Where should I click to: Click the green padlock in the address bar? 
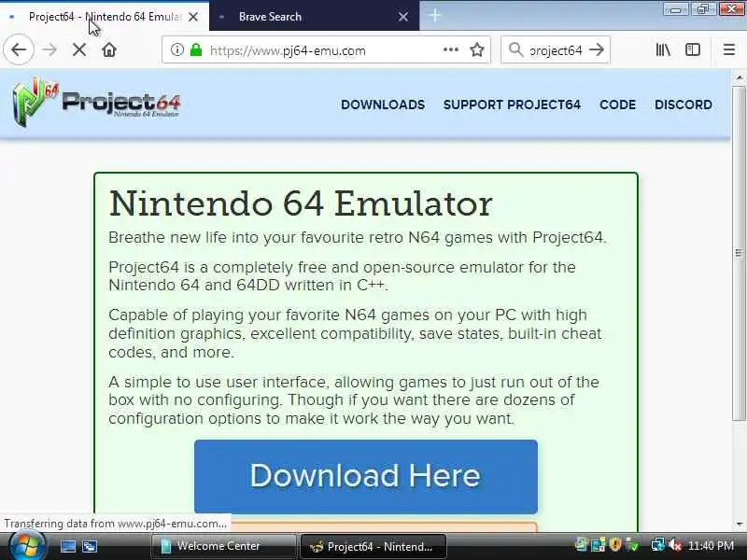tap(196, 49)
